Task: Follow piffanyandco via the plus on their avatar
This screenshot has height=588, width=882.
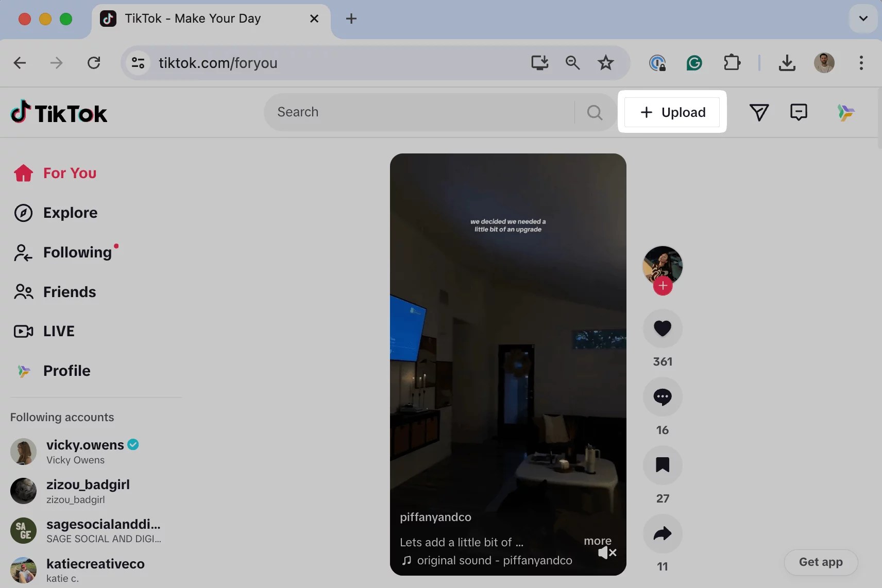Action: (662, 286)
